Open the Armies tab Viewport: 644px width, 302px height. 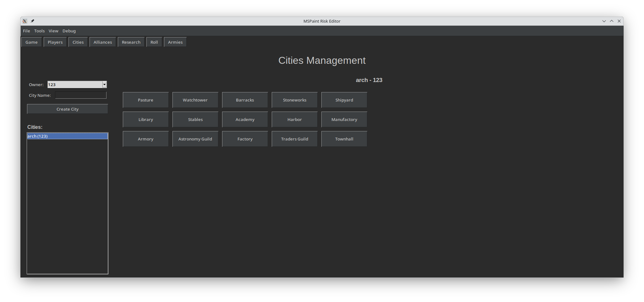click(x=175, y=42)
